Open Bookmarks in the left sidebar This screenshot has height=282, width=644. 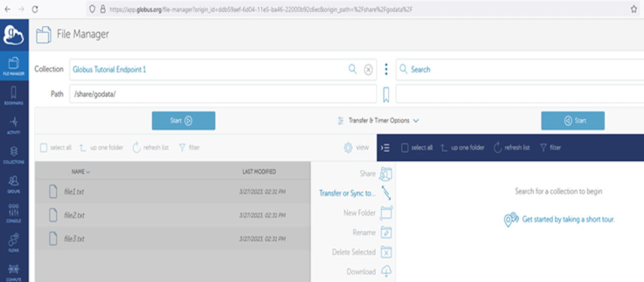(x=14, y=95)
